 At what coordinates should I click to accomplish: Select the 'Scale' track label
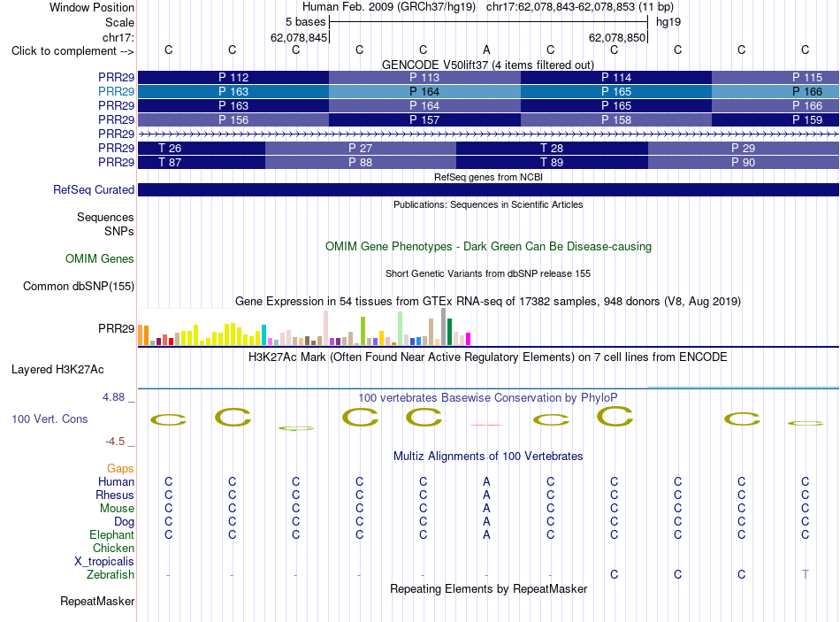point(119,22)
